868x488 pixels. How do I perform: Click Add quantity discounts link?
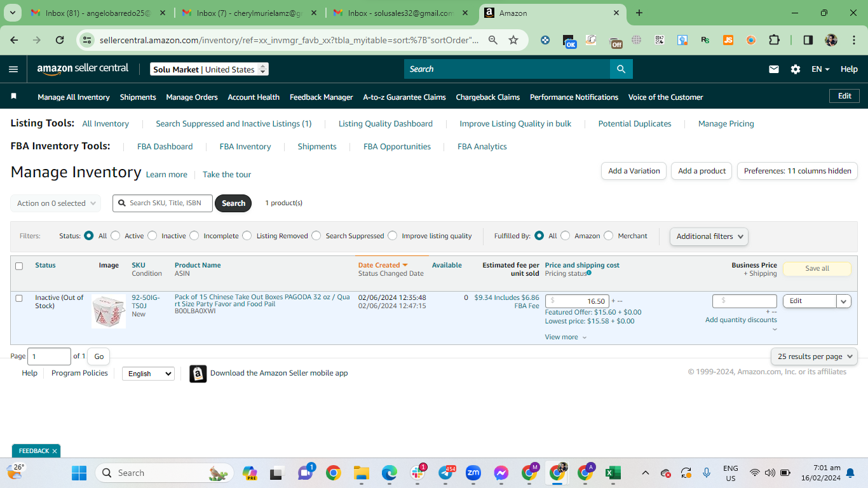pyautogui.click(x=741, y=320)
